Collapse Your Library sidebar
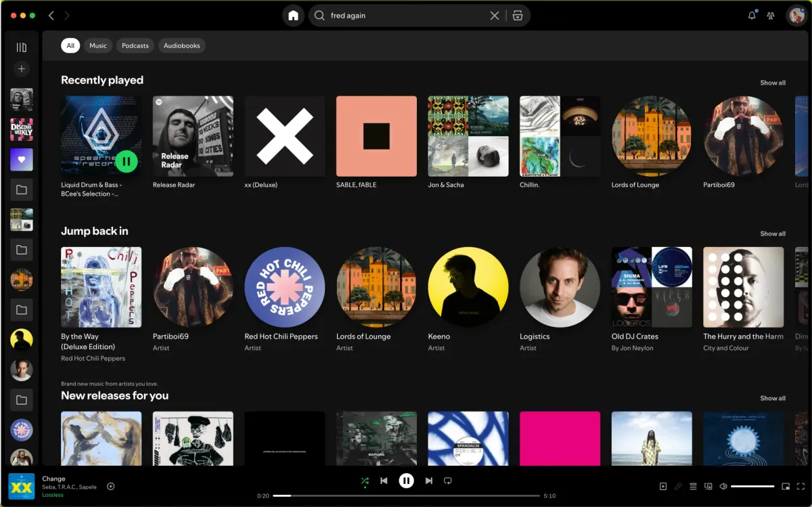The width and height of the screenshot is (812, 507). (21, 47)
